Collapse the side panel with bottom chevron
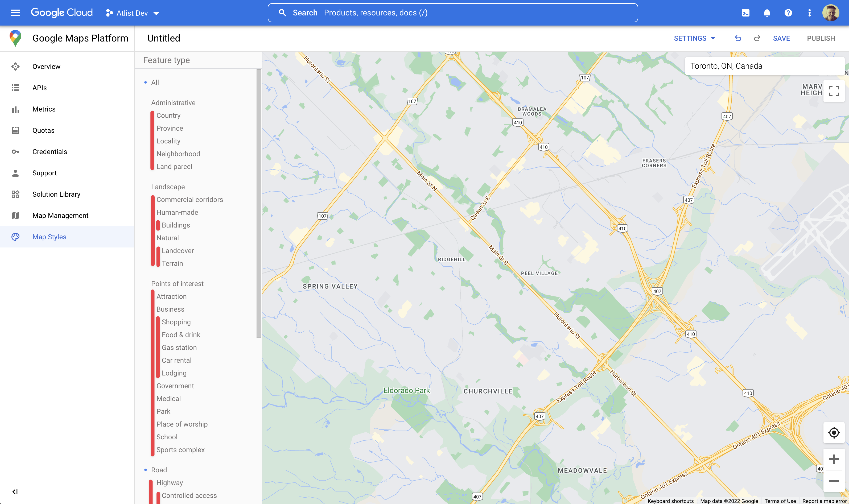This screenshot has width=849, height=504. [14, 491]
